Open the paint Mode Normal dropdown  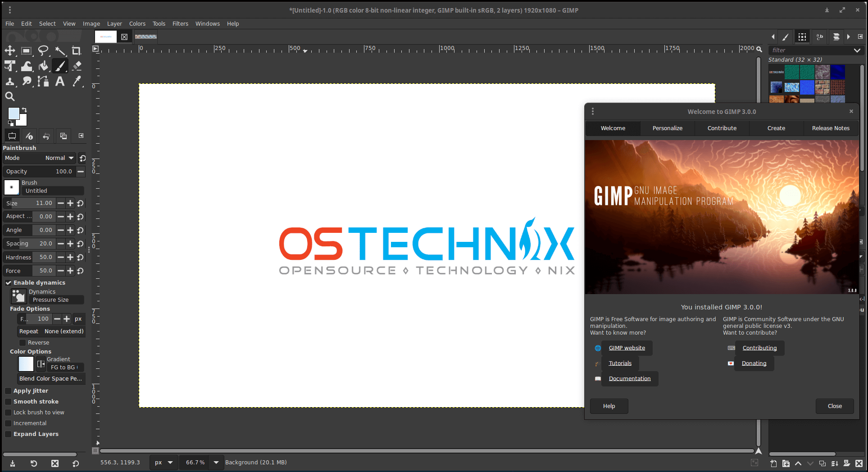click(59, 158)
